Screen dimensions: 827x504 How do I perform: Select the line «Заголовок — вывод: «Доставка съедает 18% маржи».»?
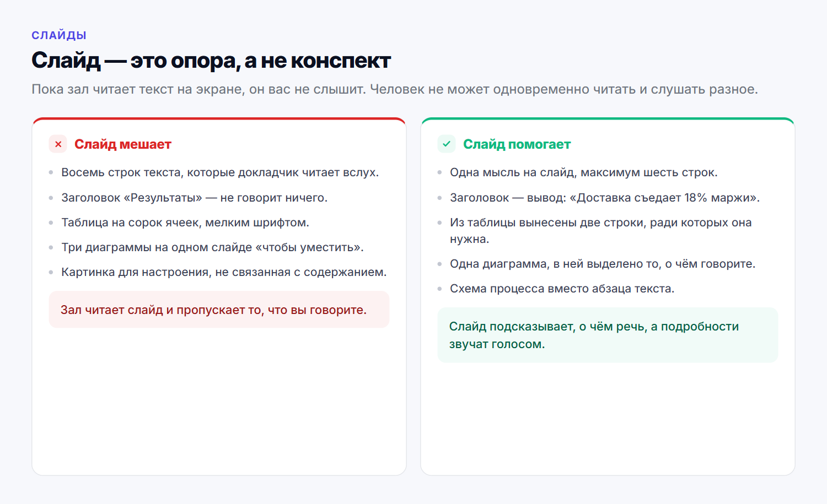[605, 198]
